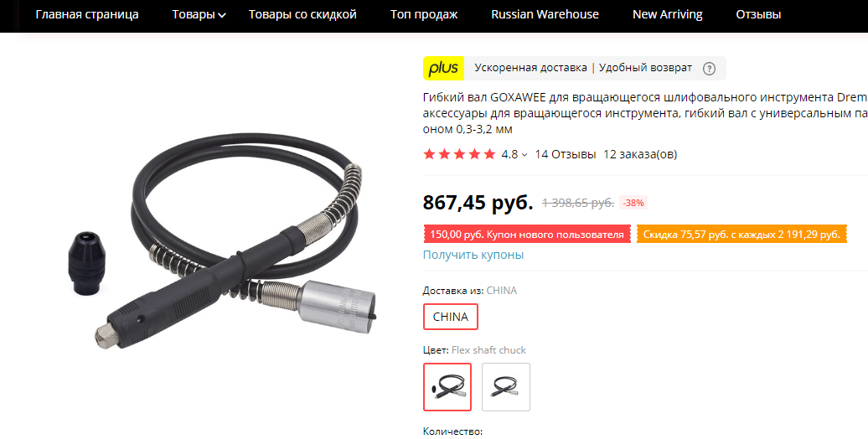Open the New Arriving section
Viewport: 868px width, 439px height.
click(667, 15)
